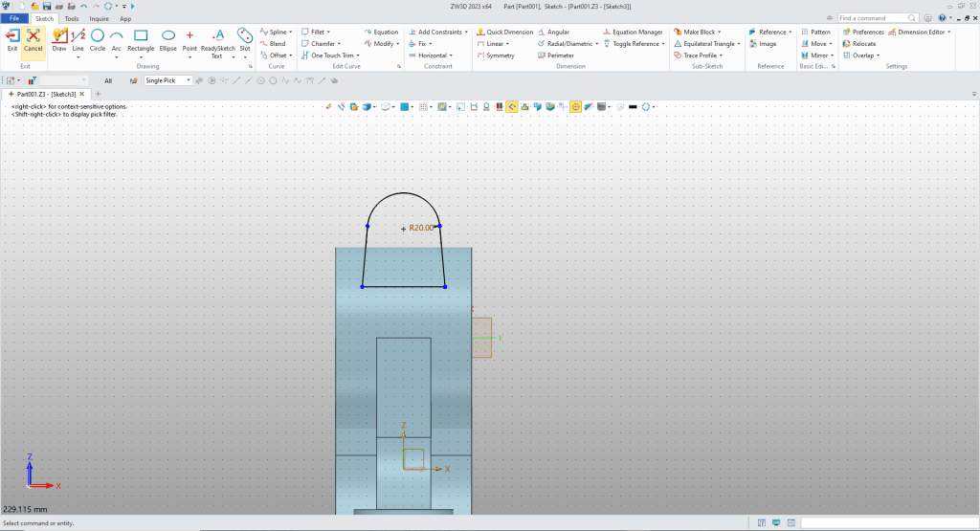Toggle the grid display button
Image resolution: width=980 pixels, height=531 pixels.
tap(422, 106)
